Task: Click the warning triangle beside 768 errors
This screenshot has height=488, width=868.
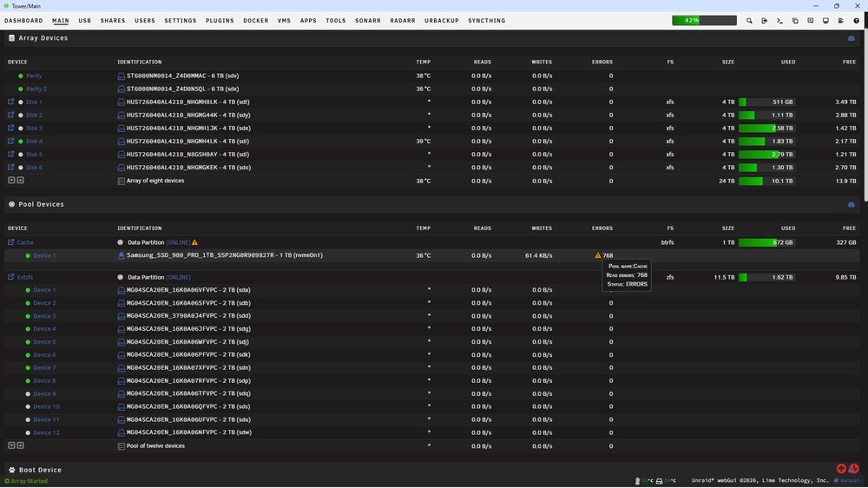Action: coord(598,255)
